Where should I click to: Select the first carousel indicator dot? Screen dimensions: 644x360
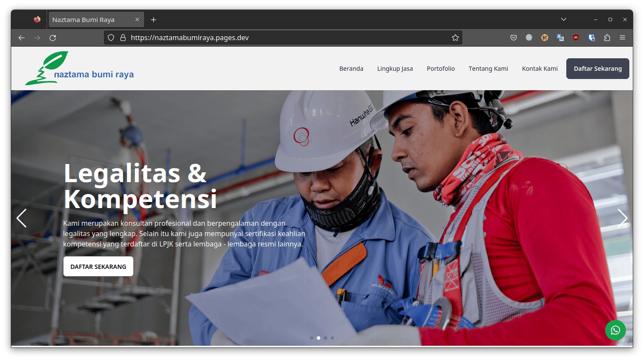[x=312, y=338]
